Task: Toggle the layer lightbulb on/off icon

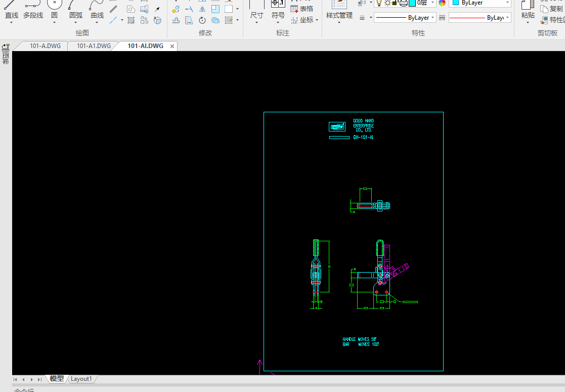Action: (378, 3)
